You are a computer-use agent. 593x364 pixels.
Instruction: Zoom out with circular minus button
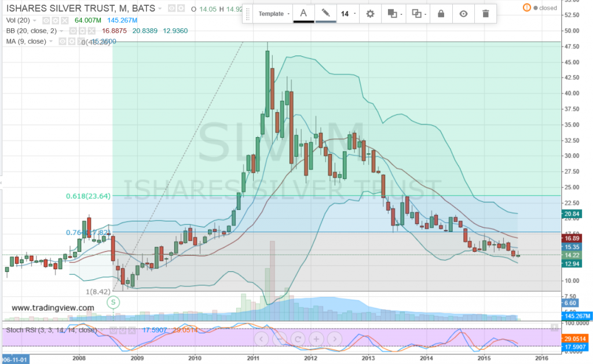280,339
